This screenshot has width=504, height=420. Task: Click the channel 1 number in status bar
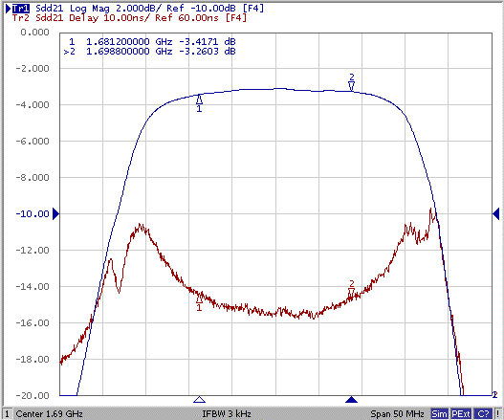pos(7,414)
